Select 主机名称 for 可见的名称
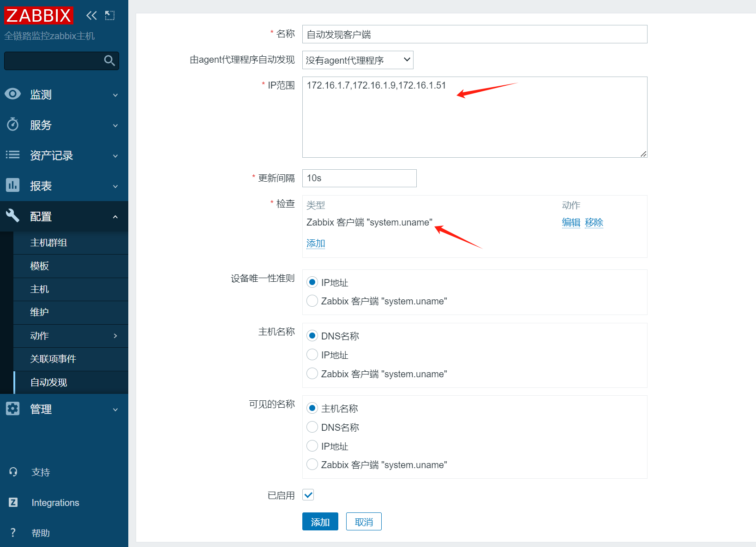756x547 pixels. coord(312,408)
